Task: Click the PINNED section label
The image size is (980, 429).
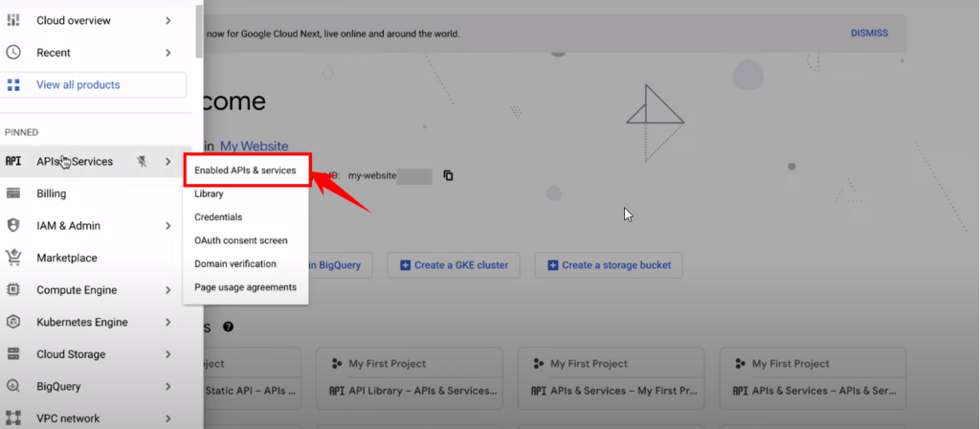Action: pyautogui.click(x=22, y=132)
